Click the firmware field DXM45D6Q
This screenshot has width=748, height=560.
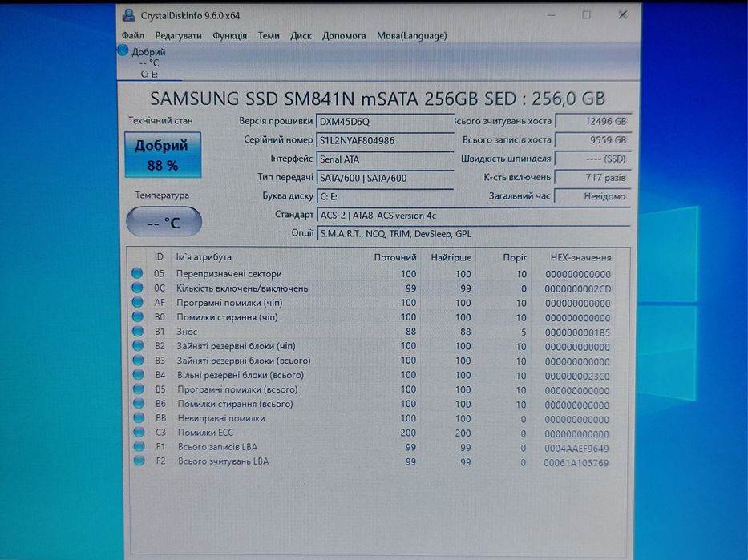385,122
